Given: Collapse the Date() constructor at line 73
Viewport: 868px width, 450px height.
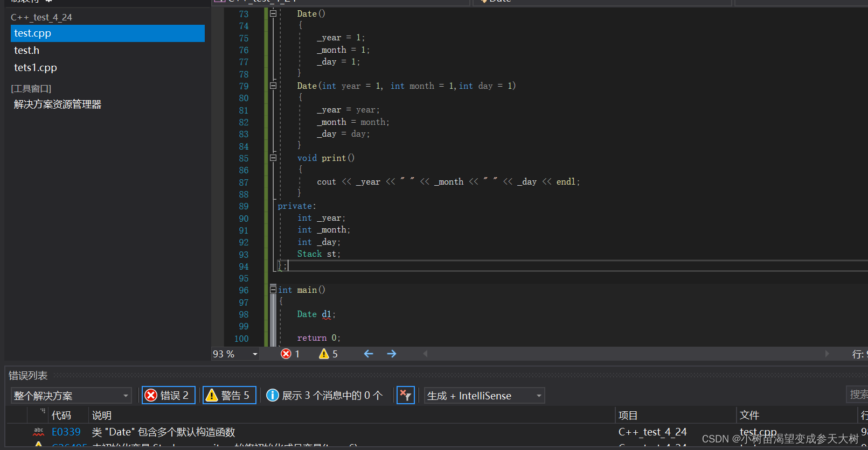Looking at the screenshot, I should pos(273,13).
